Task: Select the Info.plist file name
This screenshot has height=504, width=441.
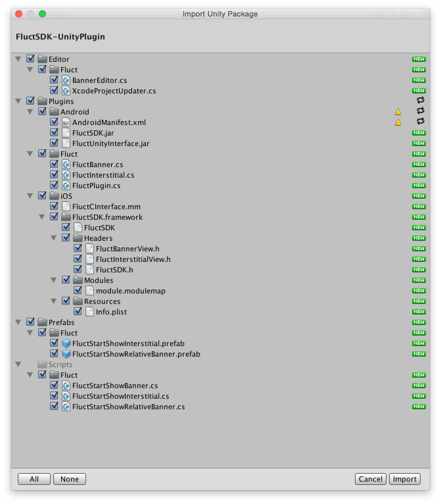Action: tap(111, 312)
